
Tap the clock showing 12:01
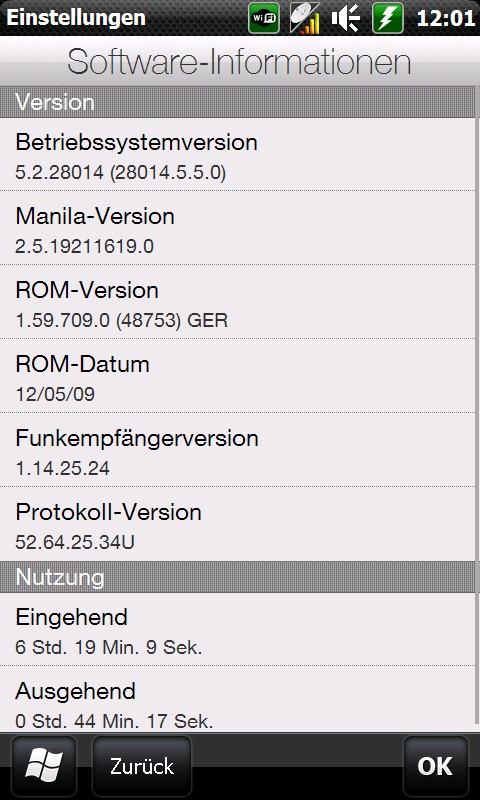coord(445,18)
